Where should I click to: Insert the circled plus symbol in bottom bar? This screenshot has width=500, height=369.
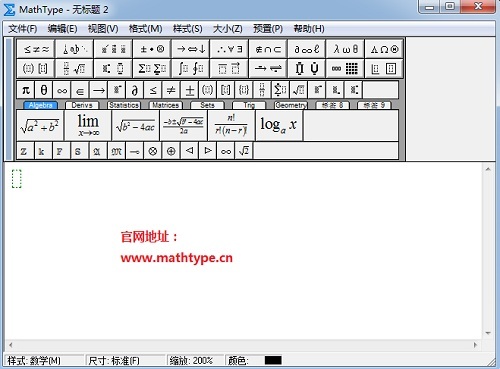171,151
